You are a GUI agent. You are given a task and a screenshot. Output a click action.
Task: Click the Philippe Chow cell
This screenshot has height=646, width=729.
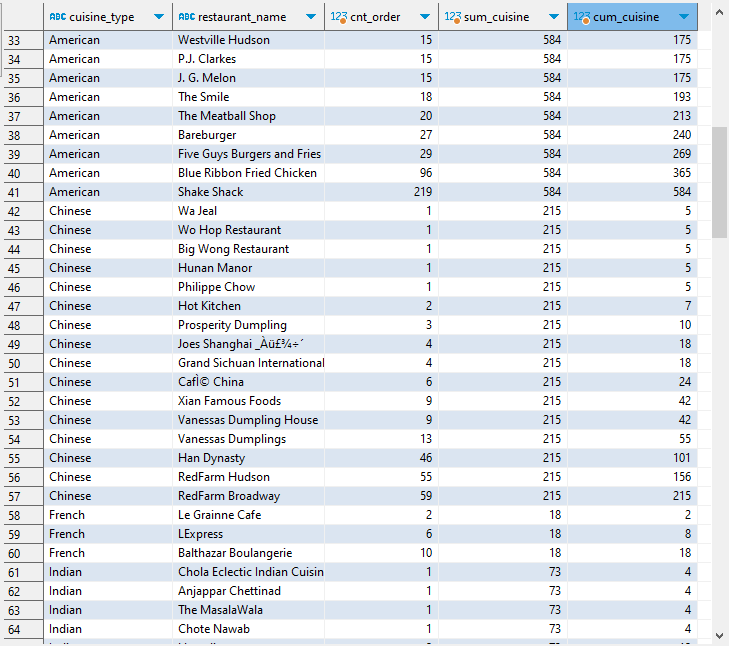(248, 287)
